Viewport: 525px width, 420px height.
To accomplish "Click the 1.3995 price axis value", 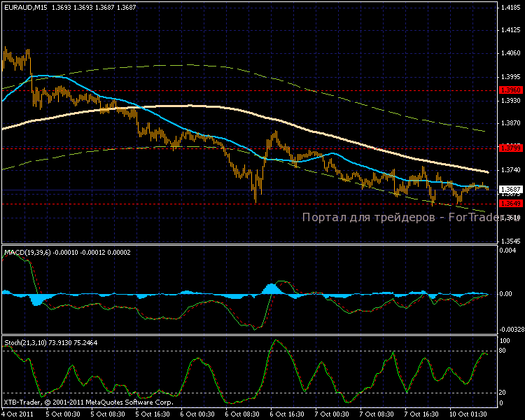I will pyautogui.click(x=511, y=77).
